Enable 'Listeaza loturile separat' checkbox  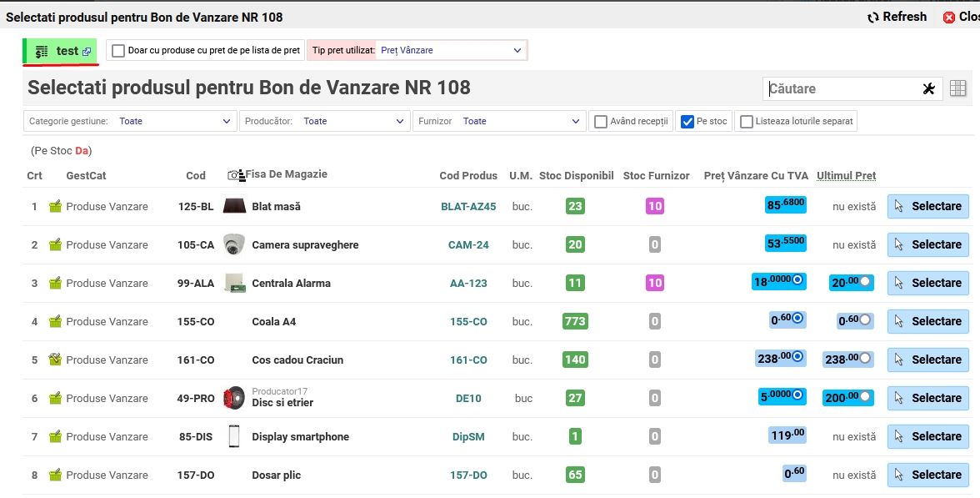point(747,122)
